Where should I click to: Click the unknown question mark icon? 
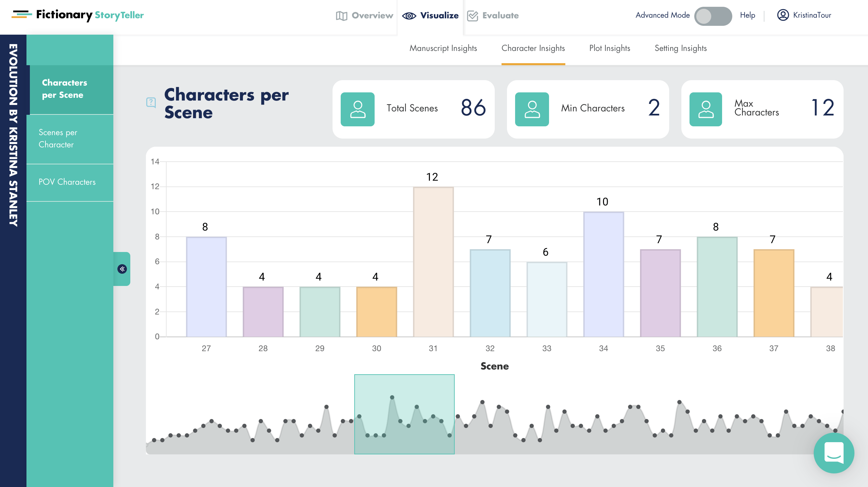[x=151, y=102]
